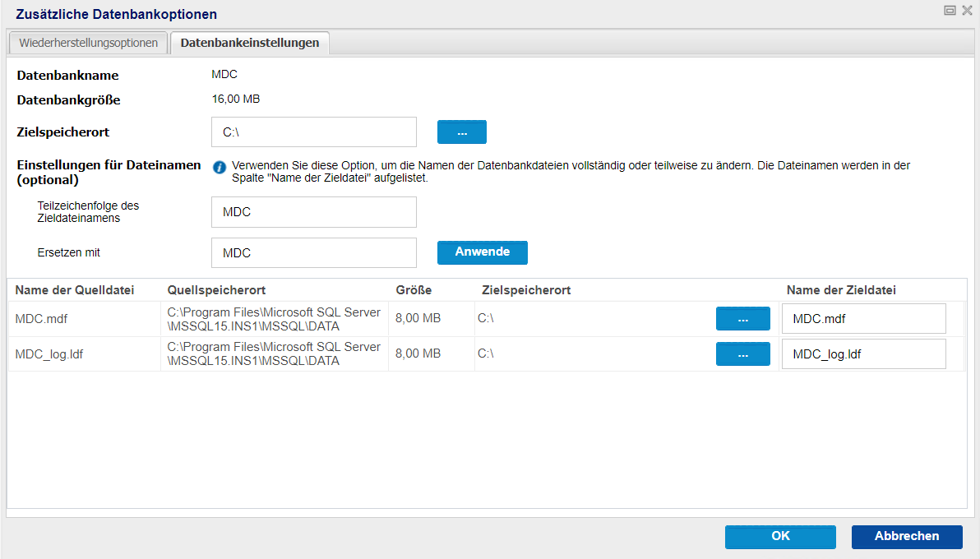Confirm the settings with OK
Image resolution: width=980 pixels, height=559 pixels.
coord(780,537)
